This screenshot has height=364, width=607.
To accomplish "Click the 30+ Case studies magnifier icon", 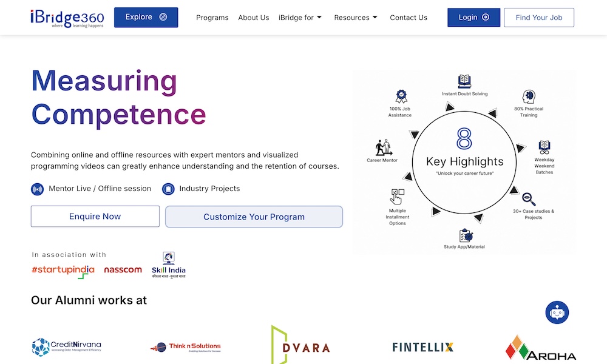I will [x=529, y=199].
